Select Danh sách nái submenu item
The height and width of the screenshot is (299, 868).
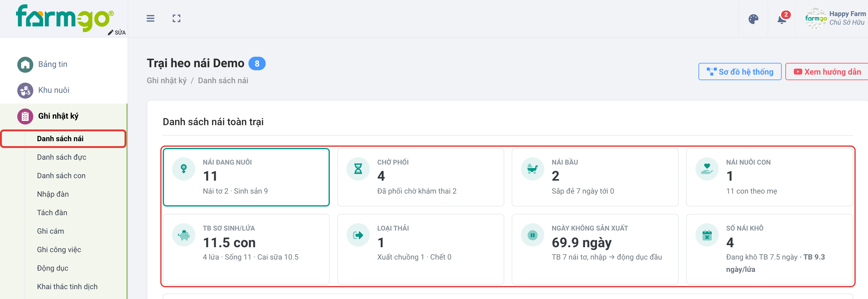tap(63, 138)
